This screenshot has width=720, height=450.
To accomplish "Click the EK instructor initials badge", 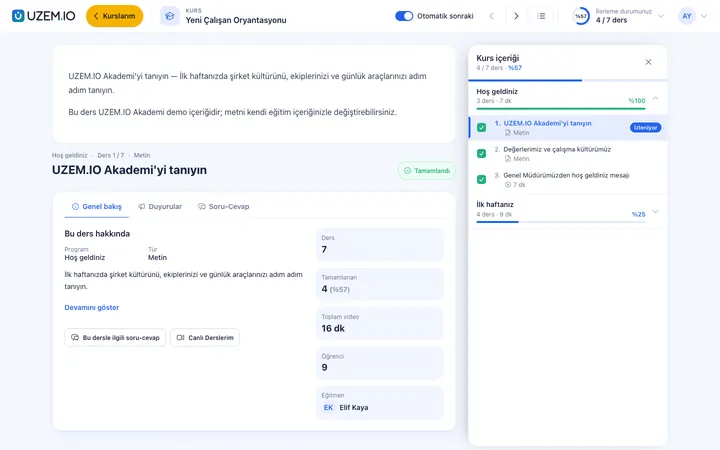I will tap(328, 408).
